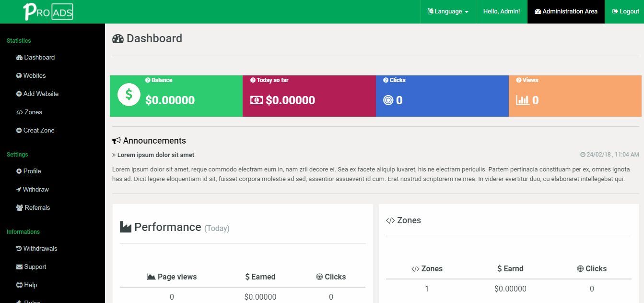The width and height of the screenshot is (644, 303).
Task: Click the $0.00000 earned value in Zones table
Action: pyautogui.click(x=510, y=289)
